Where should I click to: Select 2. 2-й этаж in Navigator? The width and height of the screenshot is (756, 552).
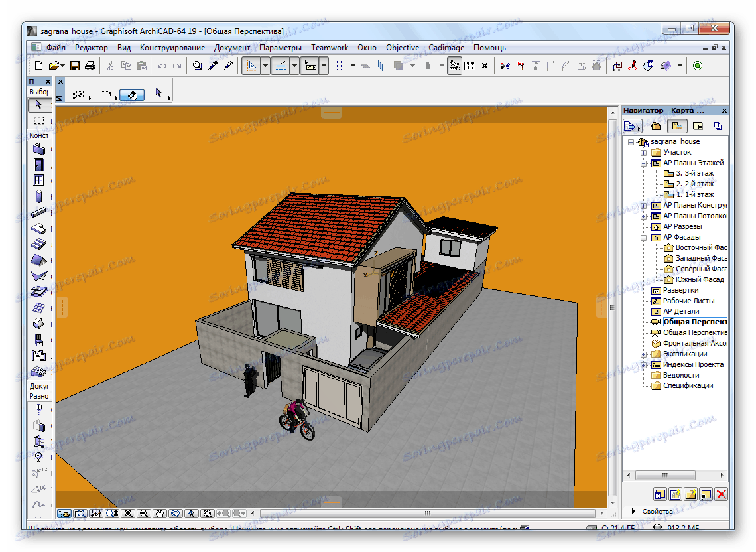click(x=695, y=184)
